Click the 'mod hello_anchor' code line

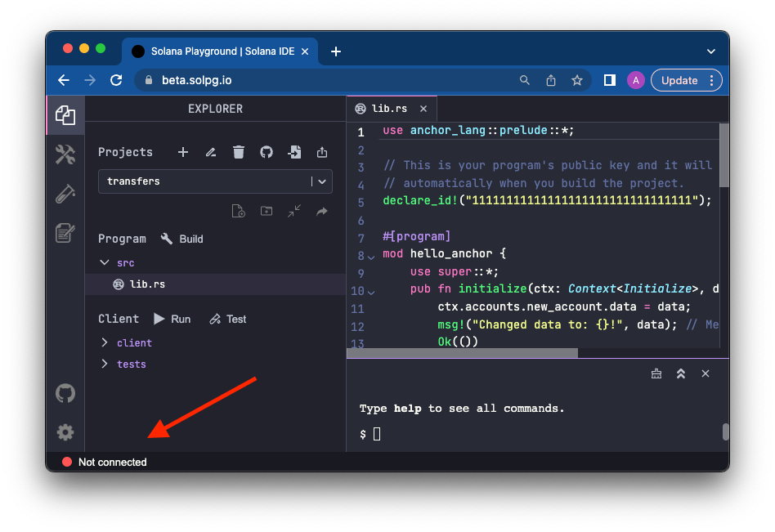coord(445,254)
